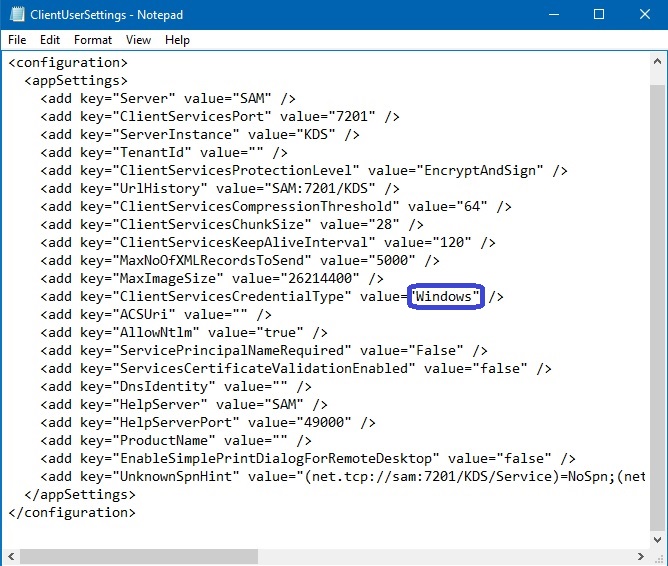This screenshot has height=566, width=668.
Task: Click the "MaxImageSize" key text
Action: [x=167, y=278]
